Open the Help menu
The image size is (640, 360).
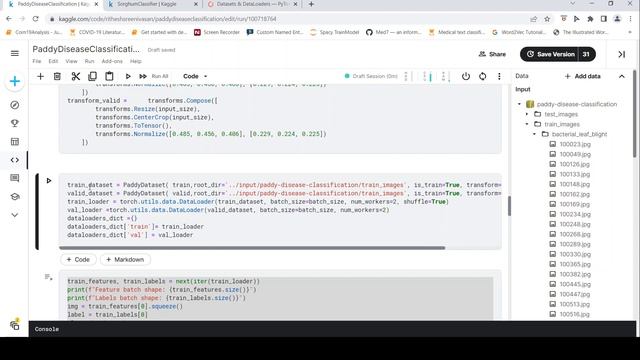pos(136,61)
